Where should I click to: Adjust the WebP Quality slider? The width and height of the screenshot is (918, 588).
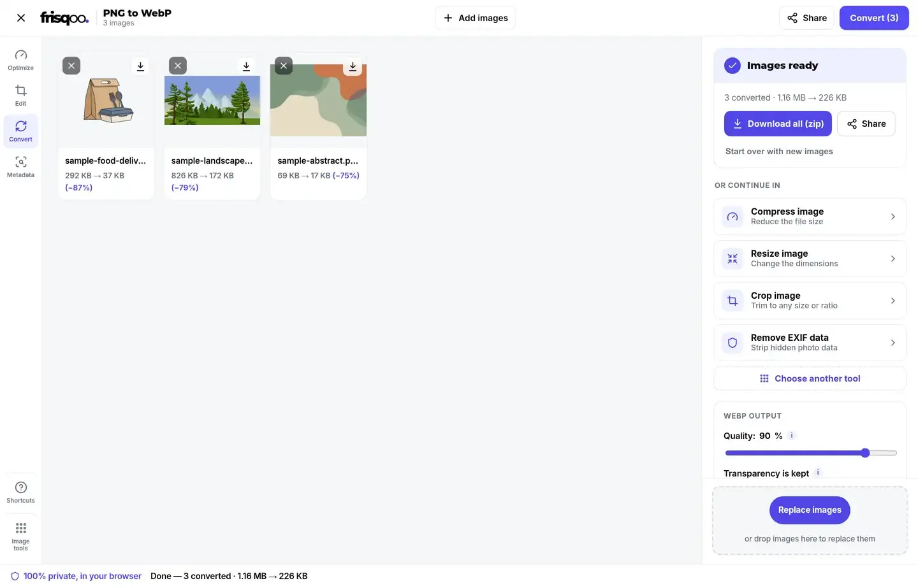[x=811, y=453]
